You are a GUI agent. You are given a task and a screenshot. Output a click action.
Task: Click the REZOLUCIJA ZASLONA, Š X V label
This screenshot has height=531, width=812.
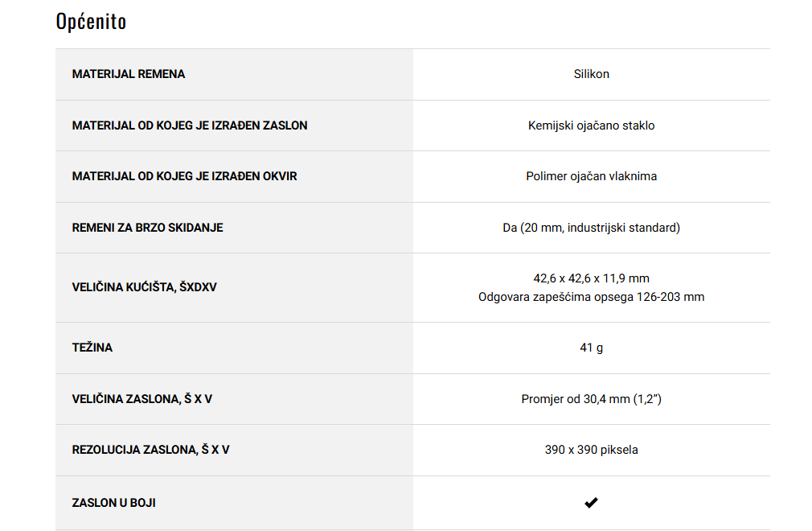150,450
